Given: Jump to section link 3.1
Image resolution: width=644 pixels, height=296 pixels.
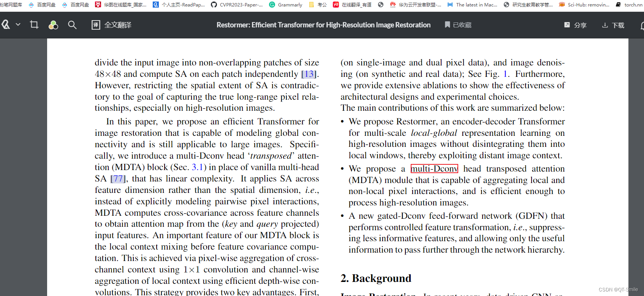Looking at the screenshot, I should point(197,167).
